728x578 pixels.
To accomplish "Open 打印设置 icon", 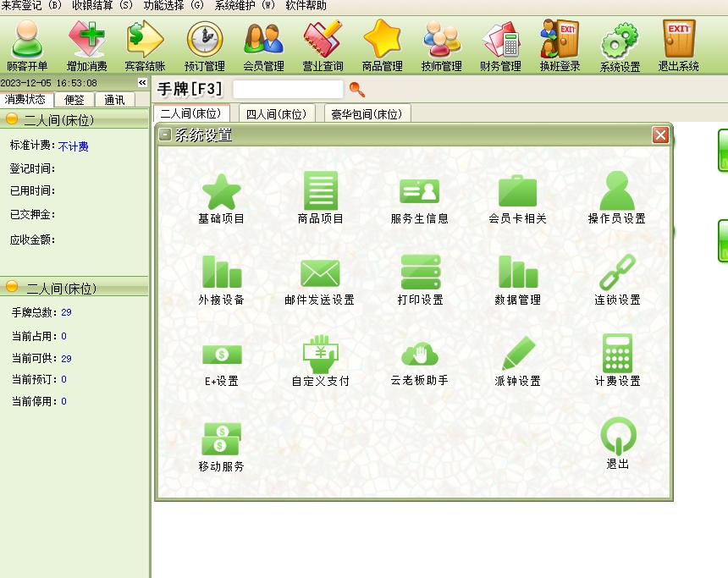I will pos(421,274).
